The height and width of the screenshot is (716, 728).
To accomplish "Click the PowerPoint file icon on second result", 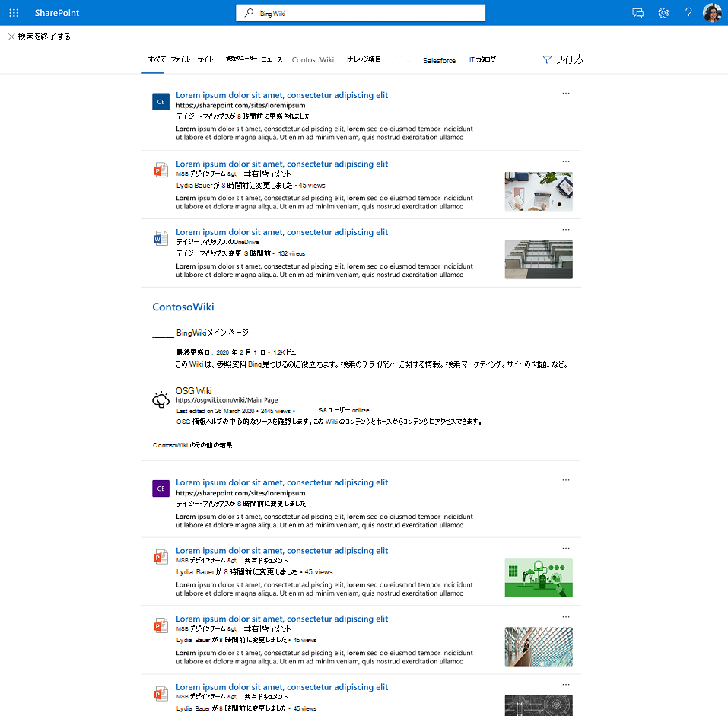I will tap(161, 170).
